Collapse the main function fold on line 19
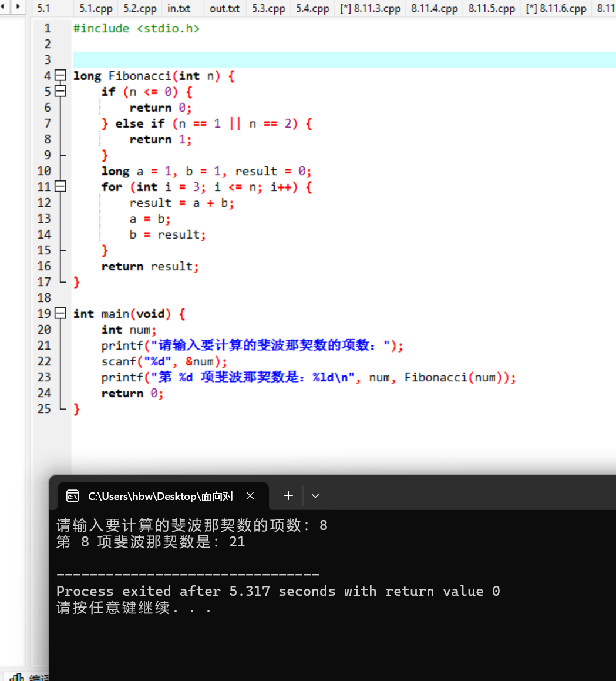Viewport: 616px width, 681px height. tap(60, 314)
